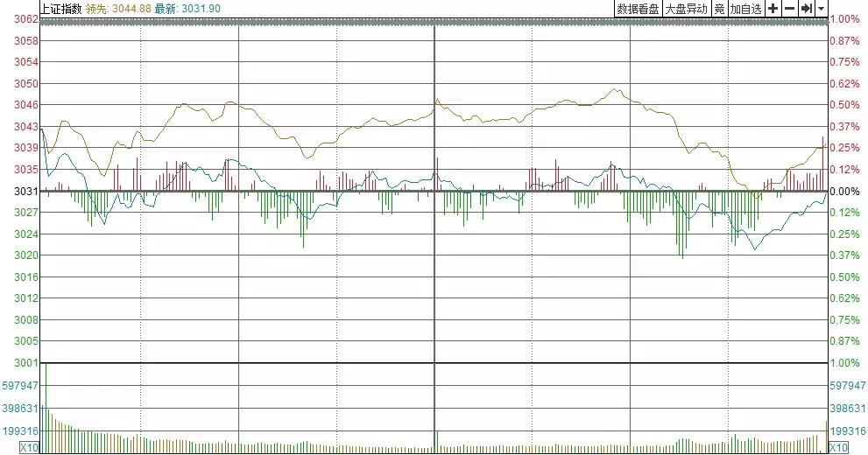Viewport: 868px width, 455px height.
Task: Click the 3016 price axis label
Action: (x=26, y=277)
